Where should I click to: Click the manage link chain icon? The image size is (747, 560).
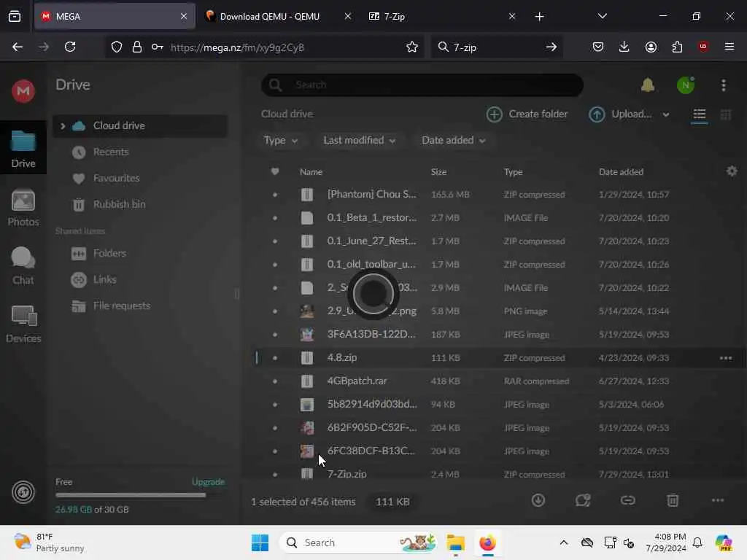click(628, 500)
